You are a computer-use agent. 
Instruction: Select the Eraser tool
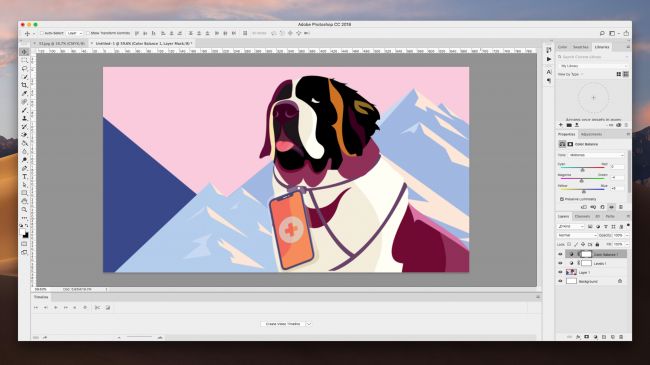coord(24,135)
